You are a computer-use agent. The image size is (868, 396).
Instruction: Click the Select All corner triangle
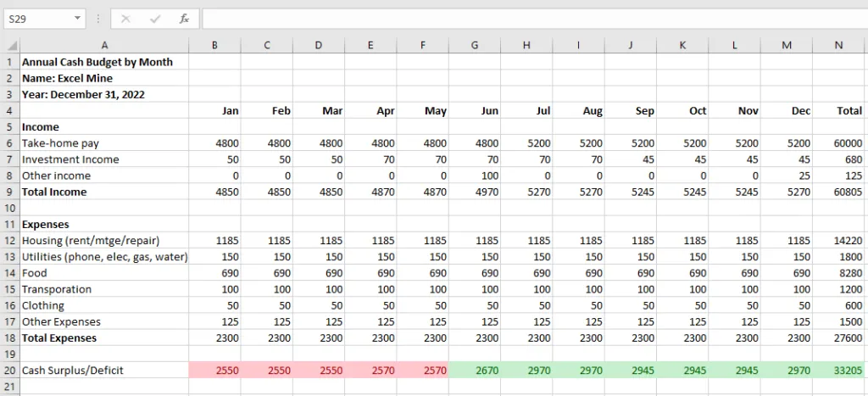(10, 46)
